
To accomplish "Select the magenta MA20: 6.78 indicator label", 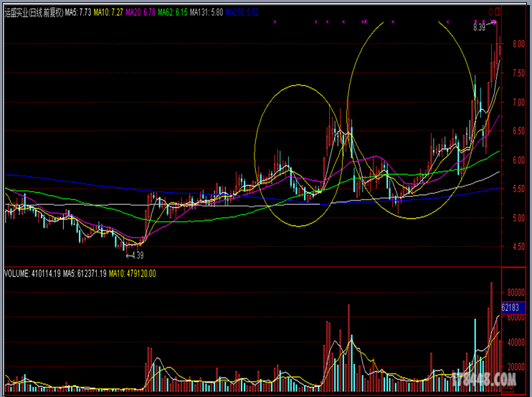I will 141,13.
